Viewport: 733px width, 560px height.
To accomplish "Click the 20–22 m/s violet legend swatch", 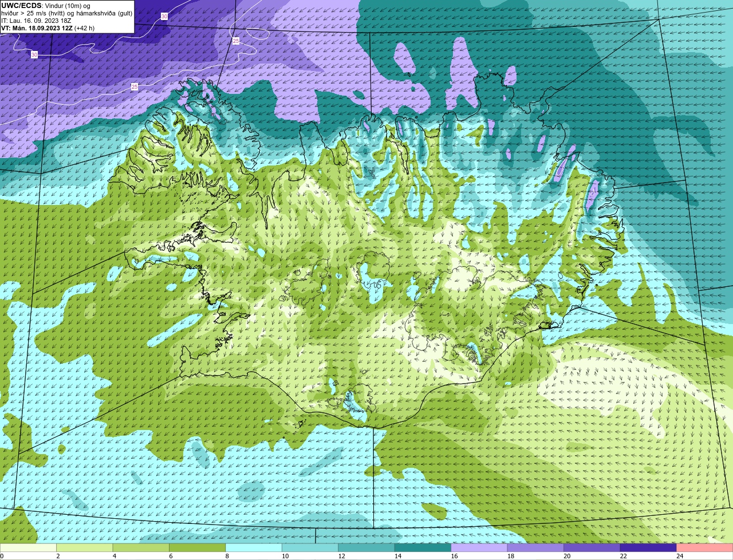I will coord(592,548).
